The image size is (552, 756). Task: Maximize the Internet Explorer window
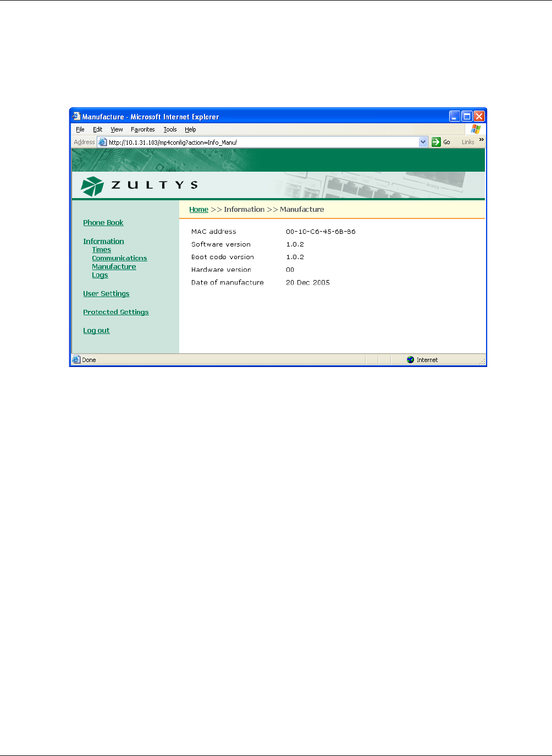(467, 116)
